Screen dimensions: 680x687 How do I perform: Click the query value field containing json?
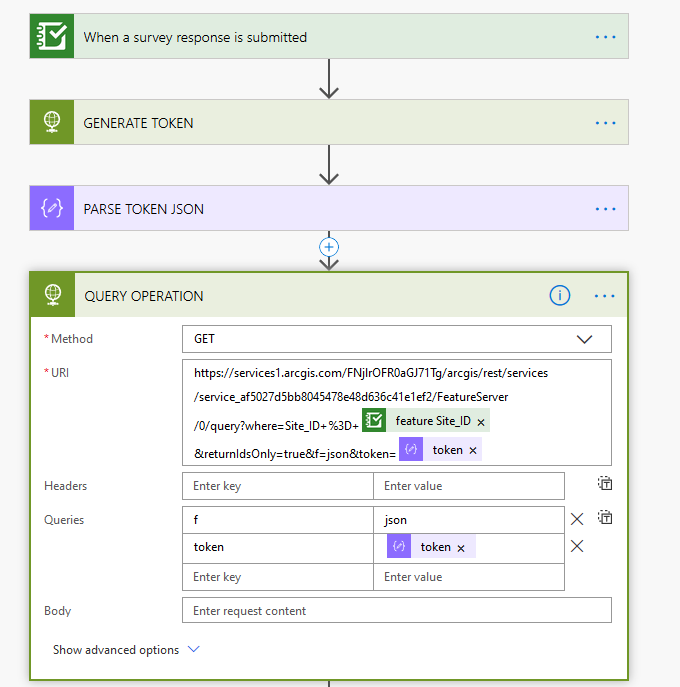click(469, 520)
